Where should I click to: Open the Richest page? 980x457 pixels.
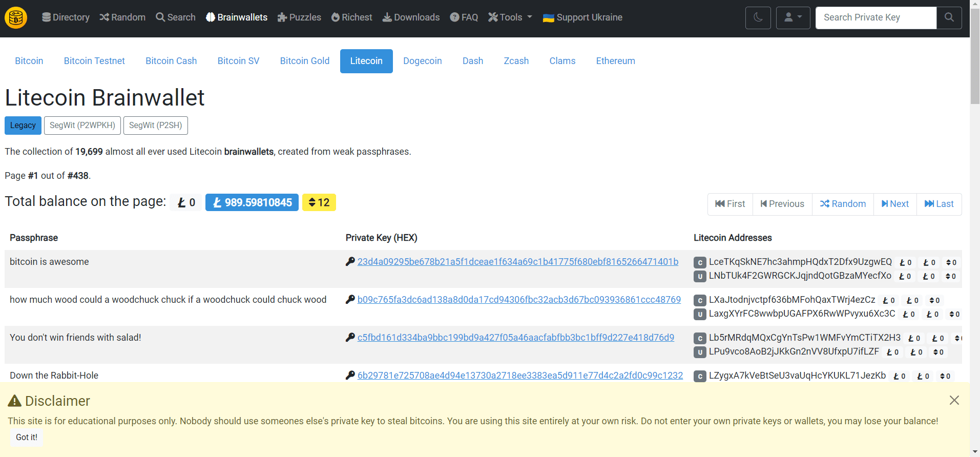tap(351, 17)
